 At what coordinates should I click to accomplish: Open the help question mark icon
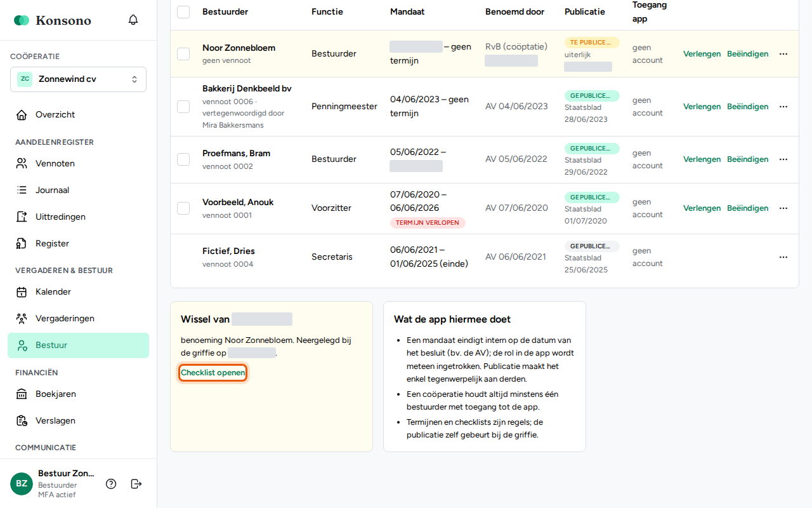(x=111, y=484)
